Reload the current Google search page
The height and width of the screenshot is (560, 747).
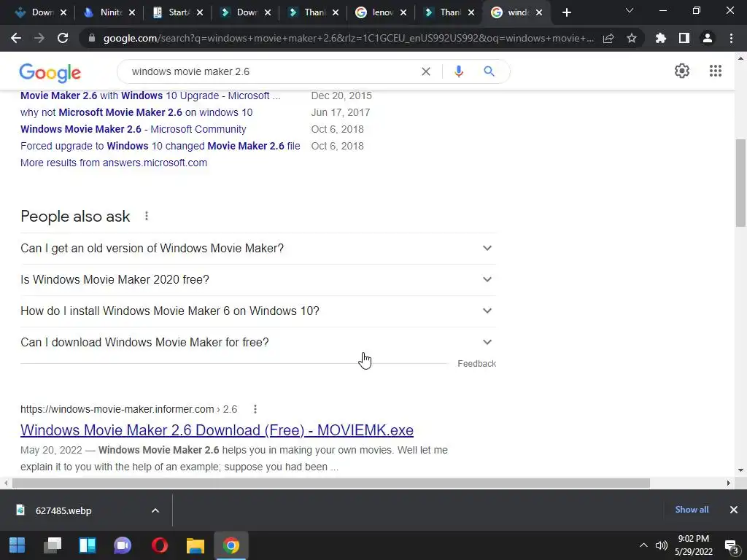(63, 38)
